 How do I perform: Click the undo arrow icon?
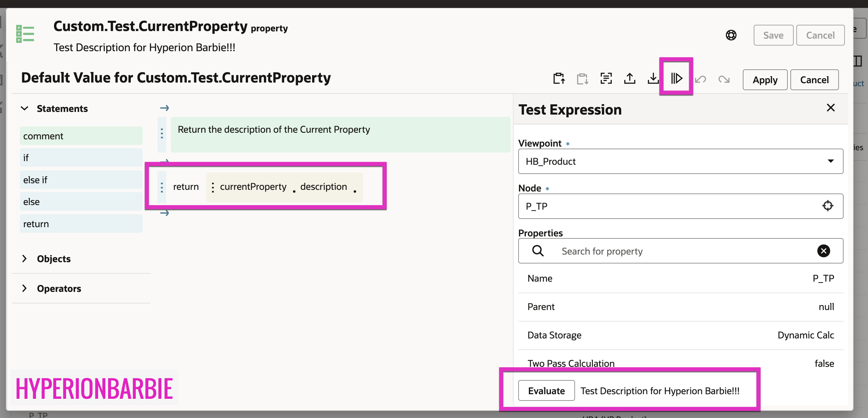tap(701, 80)
